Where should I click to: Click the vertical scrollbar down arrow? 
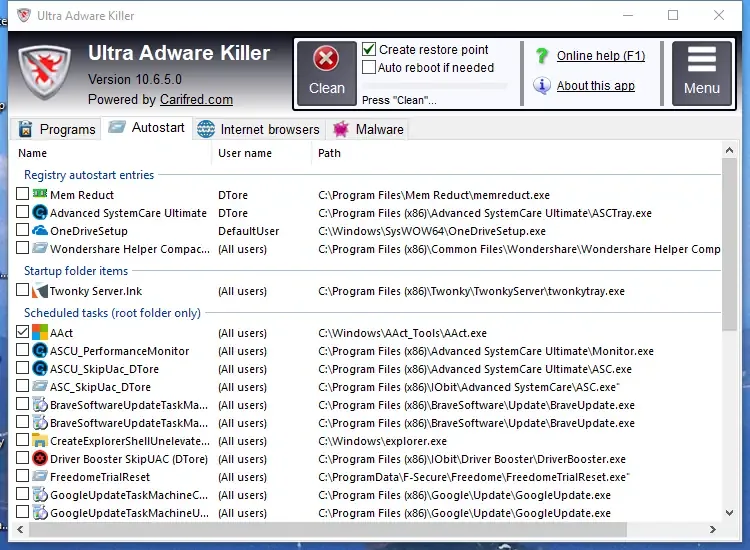point(729,513)
